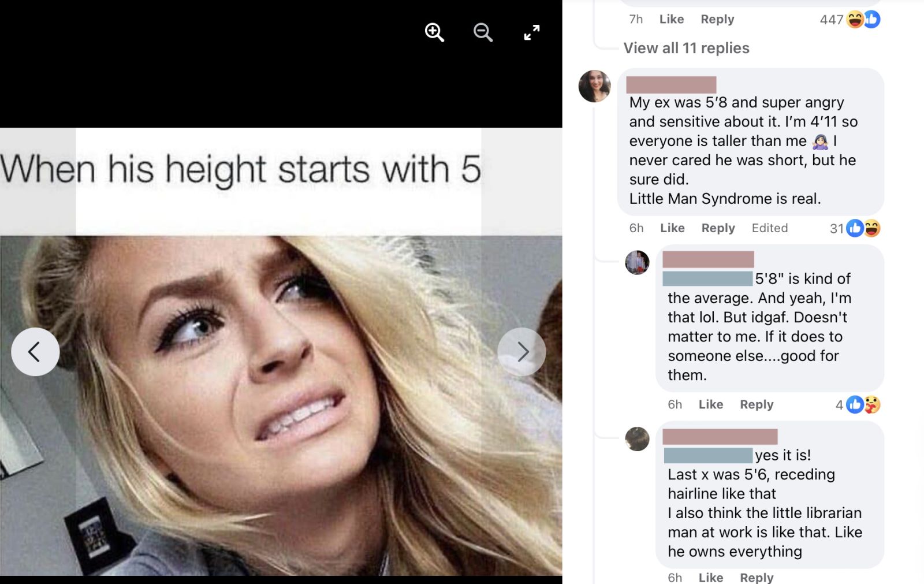
Task: Expand View all 11 replies
Action: pos(686,48)
